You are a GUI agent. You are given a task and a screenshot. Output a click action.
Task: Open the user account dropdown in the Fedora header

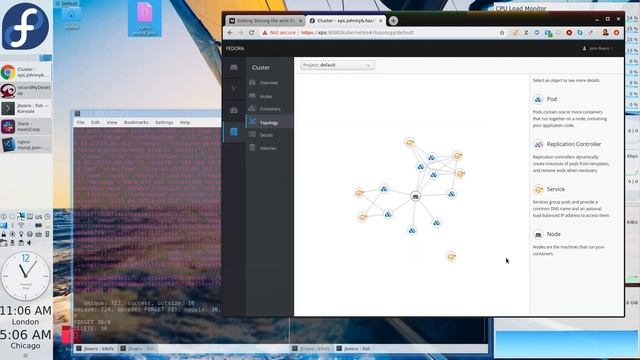pyautogui.click(x=598, y=48)
